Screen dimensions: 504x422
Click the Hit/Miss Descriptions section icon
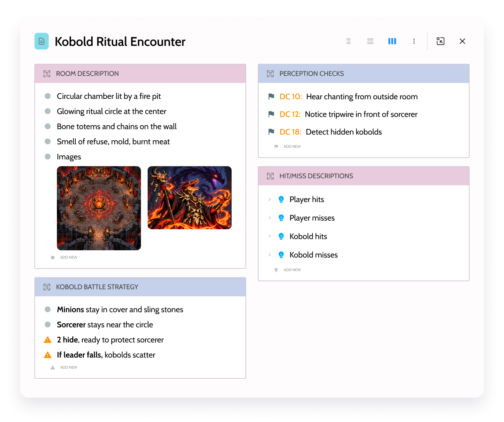tap(270, 176)
